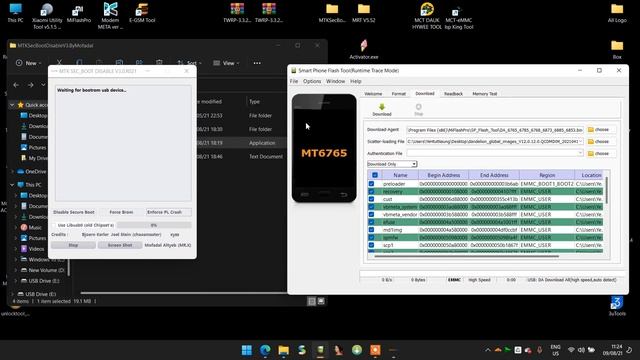This screenshot has height=360, width=640.
Task: Click the partition table horizontal scrollbar
Action: click(466, 256)
